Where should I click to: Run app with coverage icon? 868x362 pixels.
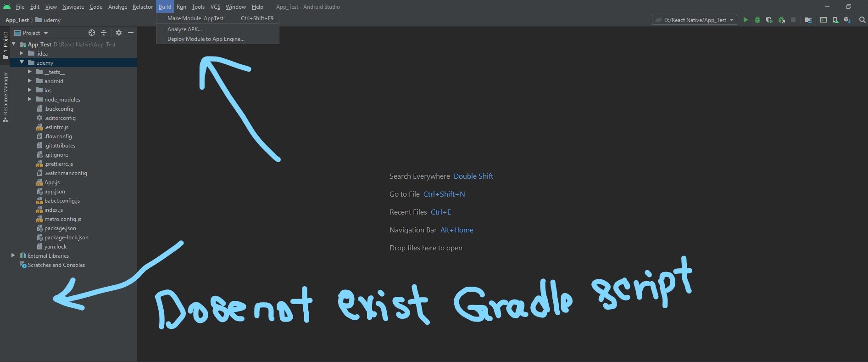click(x=769, y=20)
